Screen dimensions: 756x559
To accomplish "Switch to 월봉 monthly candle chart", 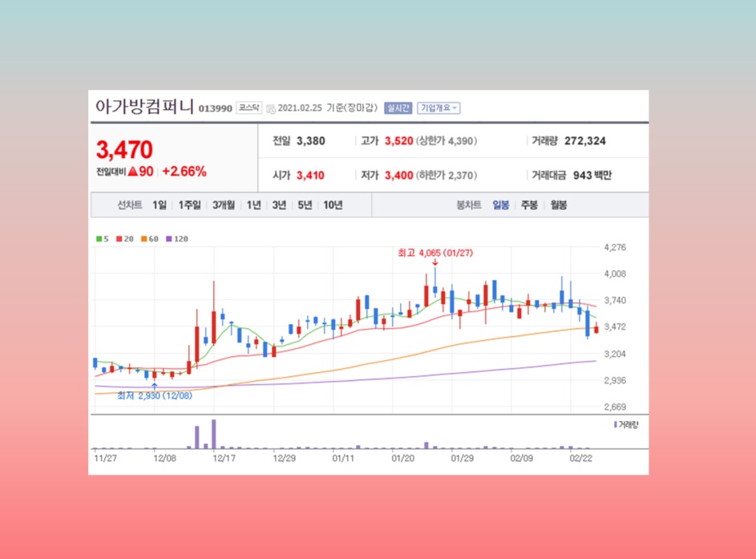I will pyautogui.click(x=558, y=205).
